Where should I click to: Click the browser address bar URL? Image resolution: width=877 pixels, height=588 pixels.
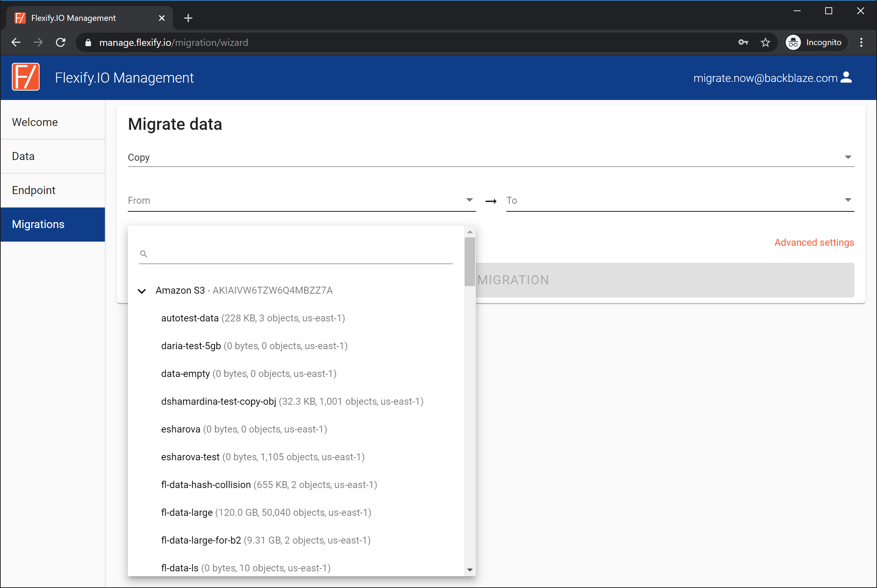pyautogui.click(x=173, y=43)
